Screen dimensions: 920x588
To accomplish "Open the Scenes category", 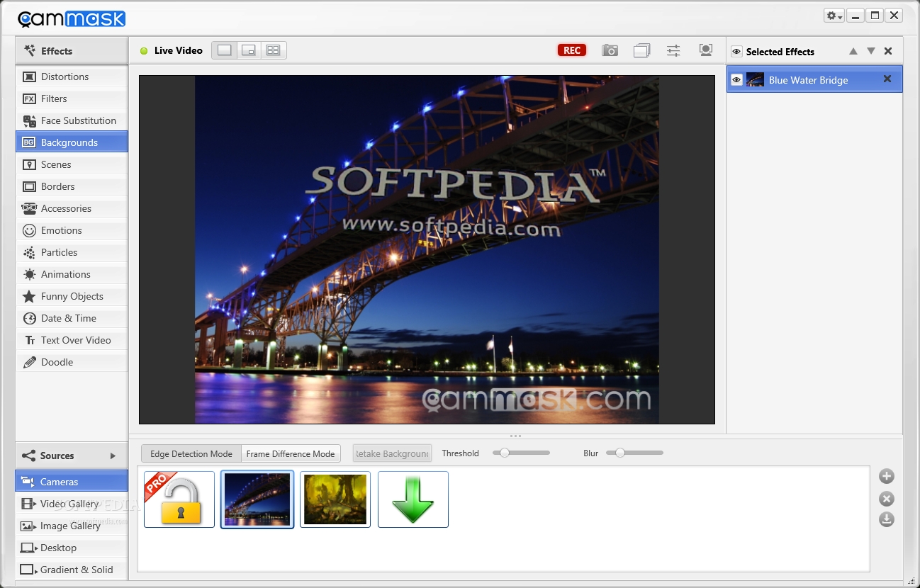I will (x=72, y=164).
